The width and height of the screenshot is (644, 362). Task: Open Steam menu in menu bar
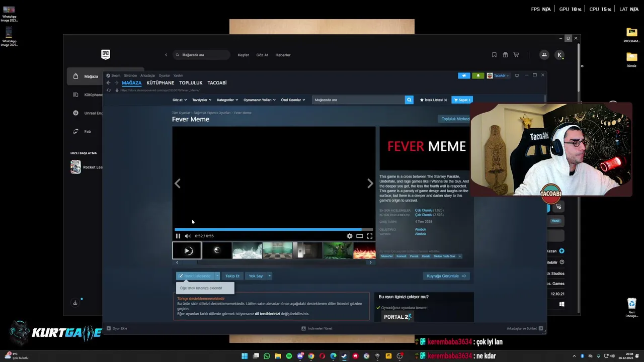pos(116,75)
